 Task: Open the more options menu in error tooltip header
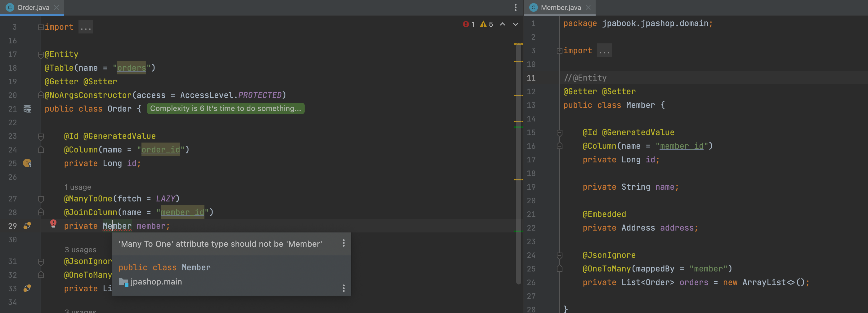(343, 243)
